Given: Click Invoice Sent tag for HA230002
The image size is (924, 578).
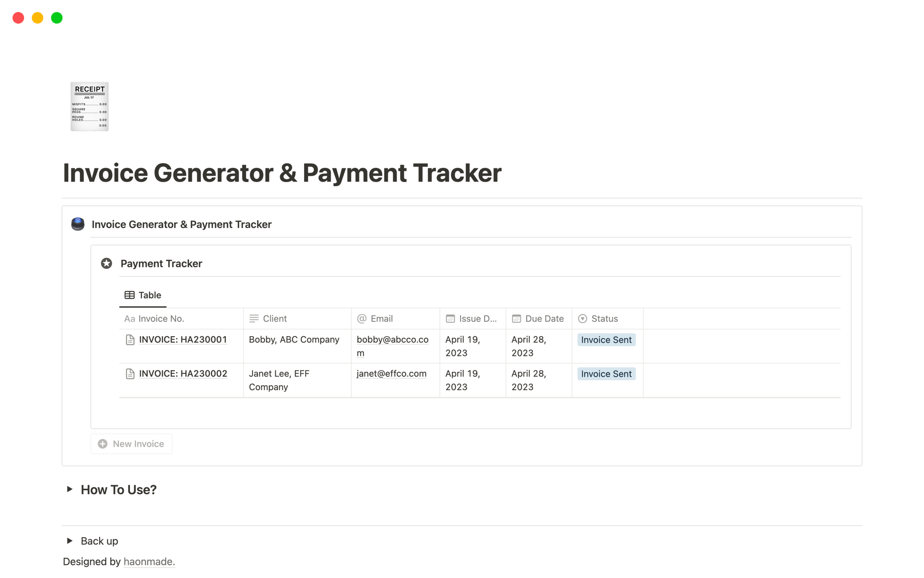Looking at the screenshot, I should coord(606,374).
